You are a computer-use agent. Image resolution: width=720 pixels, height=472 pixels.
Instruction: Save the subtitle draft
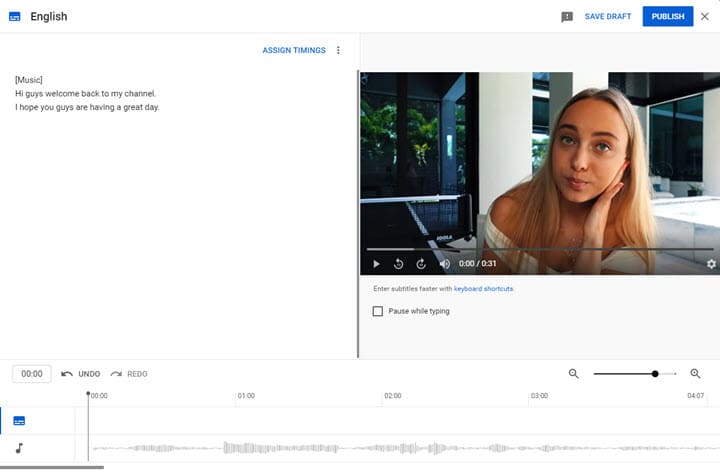607,17
